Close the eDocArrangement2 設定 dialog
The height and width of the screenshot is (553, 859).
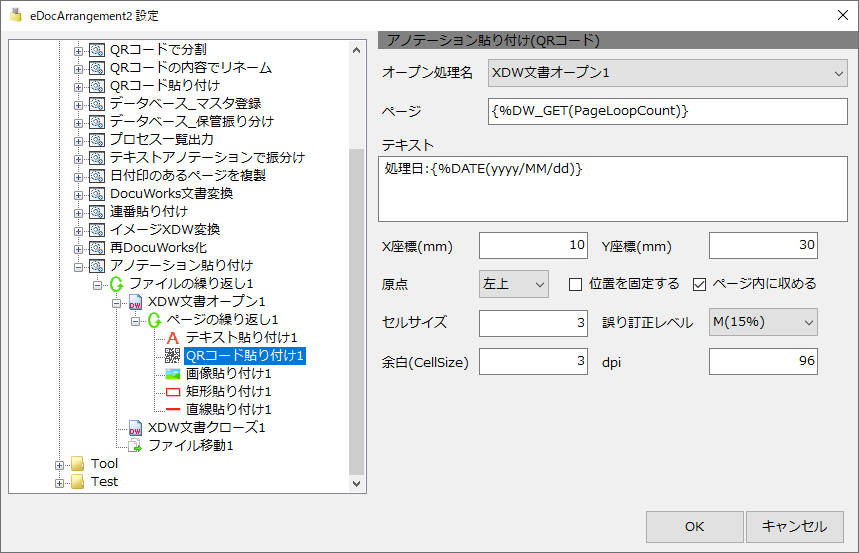(843, 15)
